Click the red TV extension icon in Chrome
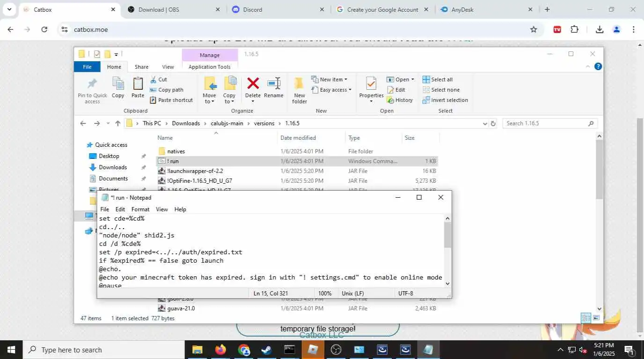The height and width of the screenshot is (359, 644). coord(557,29)
